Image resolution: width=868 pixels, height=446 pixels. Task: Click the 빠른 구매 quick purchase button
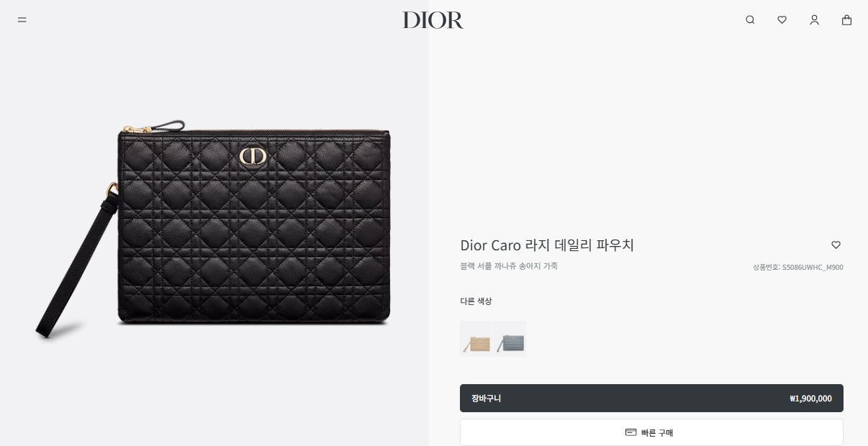(651, 432)
